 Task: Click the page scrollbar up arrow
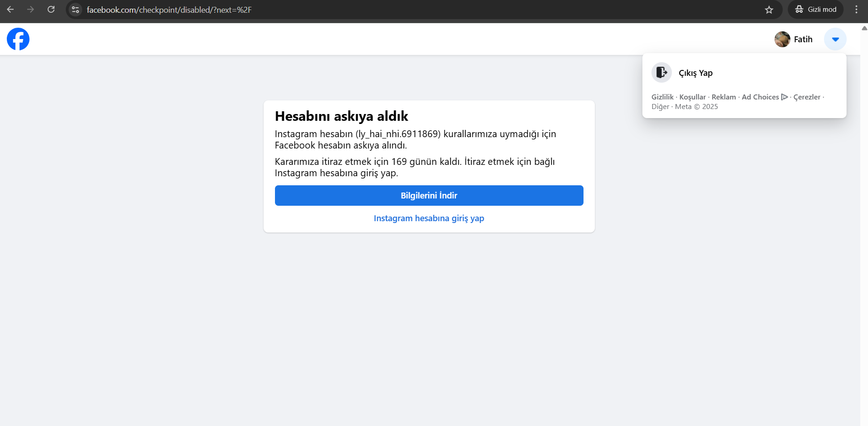pos(864,28)
